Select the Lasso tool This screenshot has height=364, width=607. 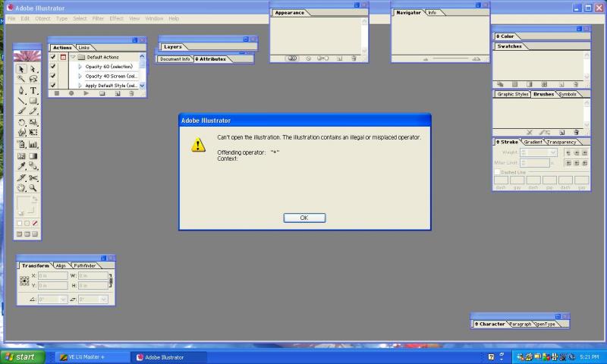pos(33,79)
